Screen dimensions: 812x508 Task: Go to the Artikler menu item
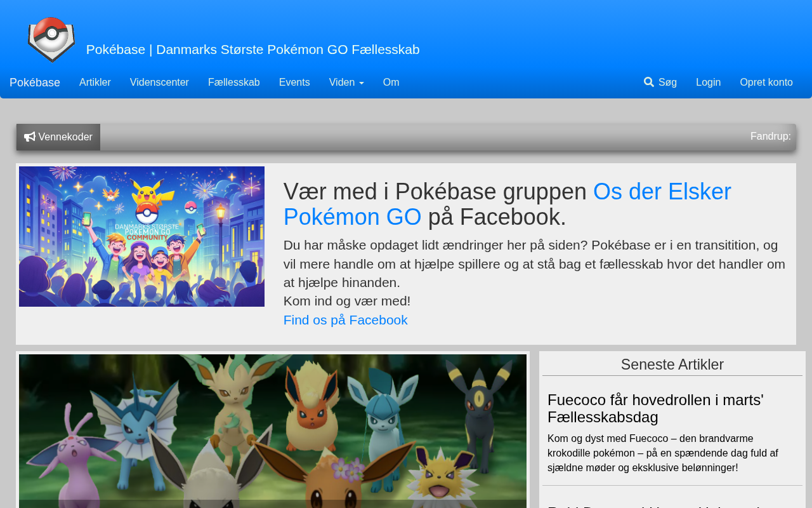[x=95, y=83]
